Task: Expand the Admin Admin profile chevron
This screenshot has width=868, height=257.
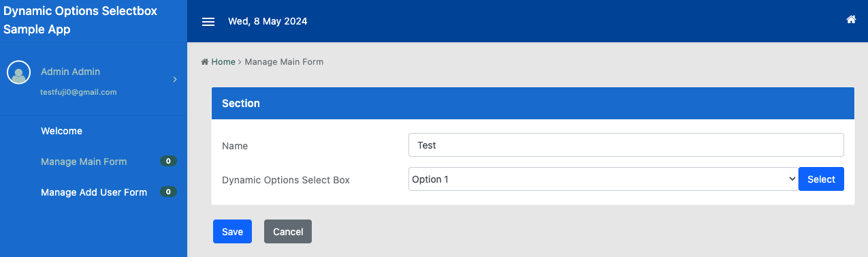Action: pos(175,80)
